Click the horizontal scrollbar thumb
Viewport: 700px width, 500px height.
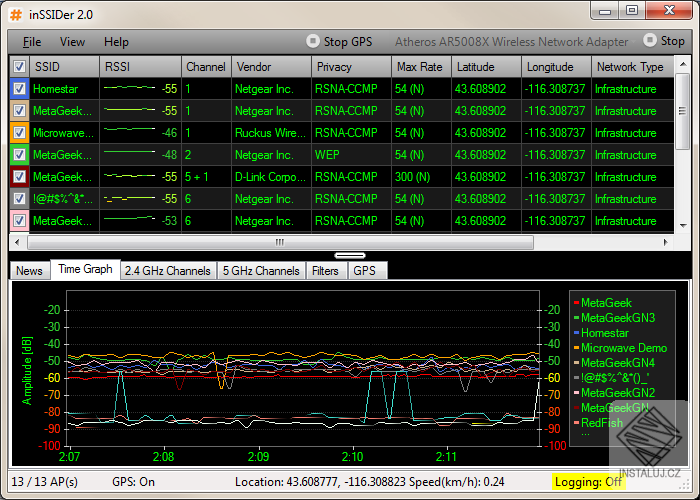pyautogui.click(x=280, y=242)
